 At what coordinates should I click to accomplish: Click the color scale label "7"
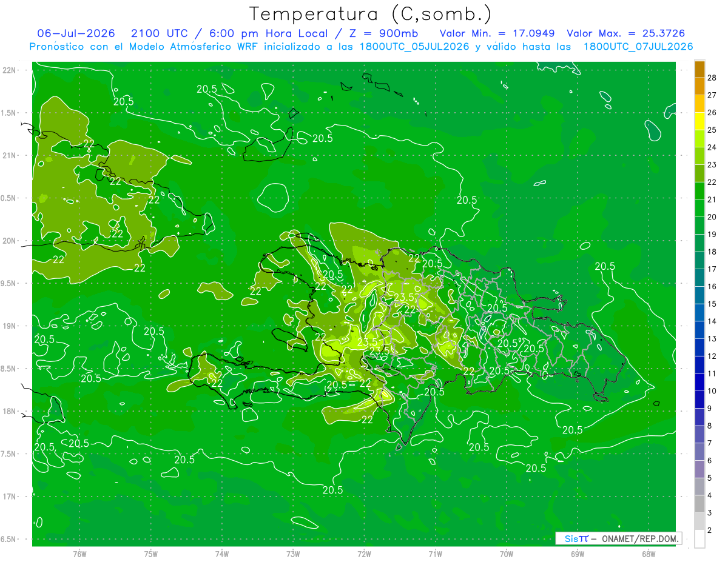[710, 444]
